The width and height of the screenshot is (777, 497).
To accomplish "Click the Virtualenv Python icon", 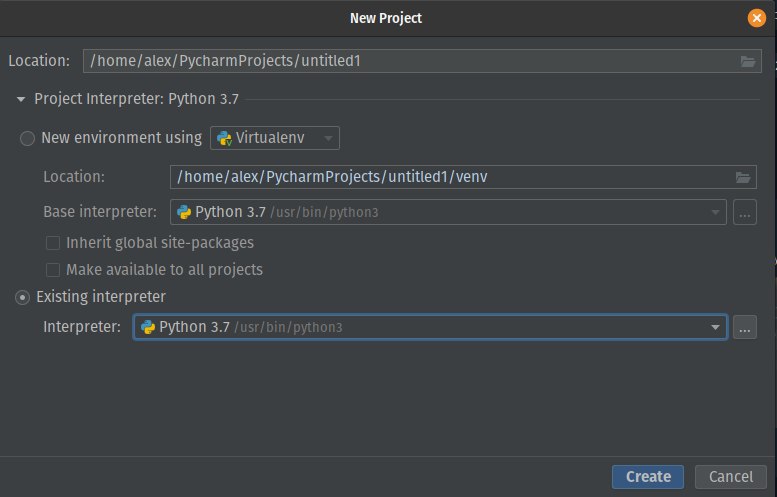I will [224, 138].
